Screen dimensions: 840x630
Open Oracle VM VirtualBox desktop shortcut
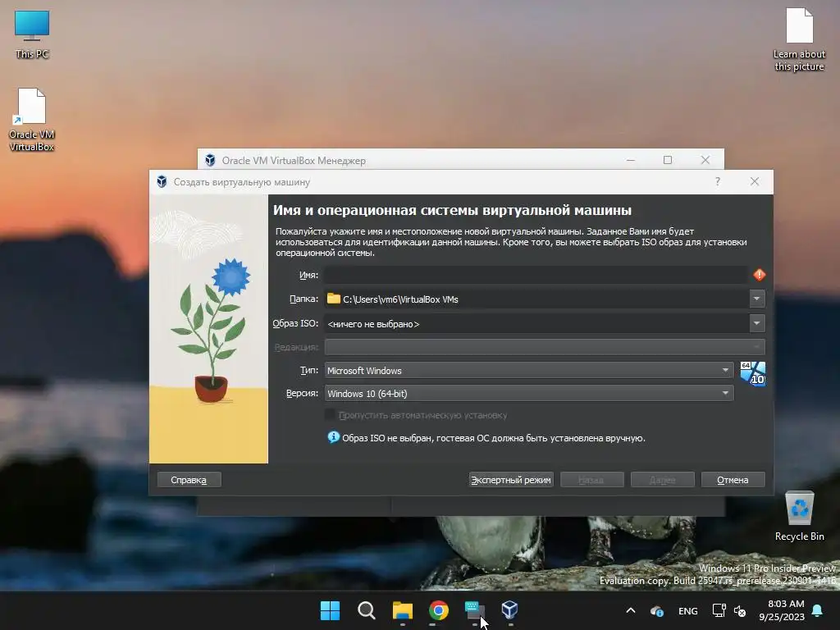point(32,120)
